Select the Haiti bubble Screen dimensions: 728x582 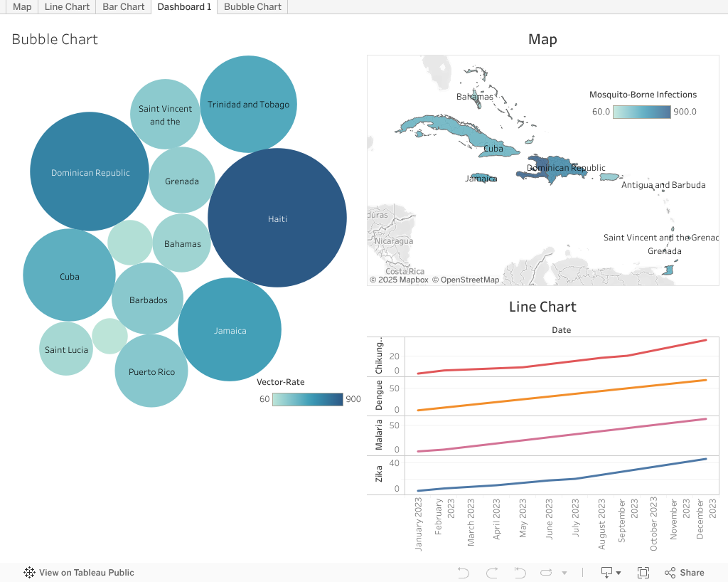tap(277, 218)
